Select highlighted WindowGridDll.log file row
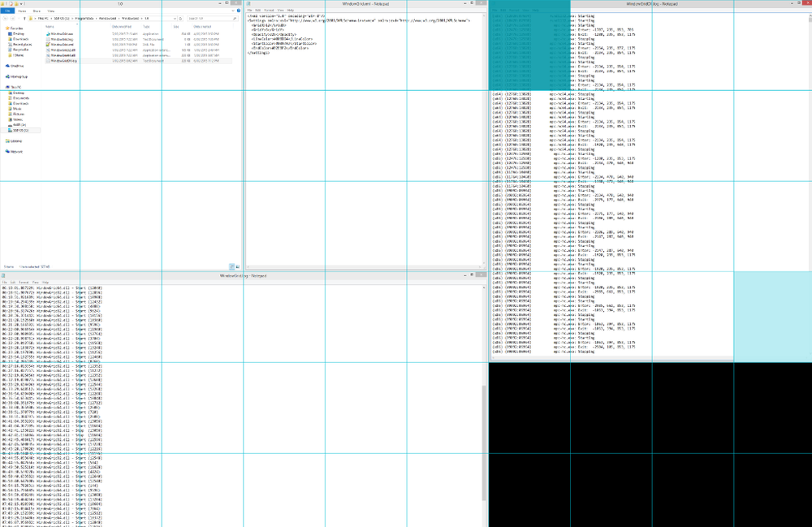Viewport: 812px width, 527px height. coord(139,61)
